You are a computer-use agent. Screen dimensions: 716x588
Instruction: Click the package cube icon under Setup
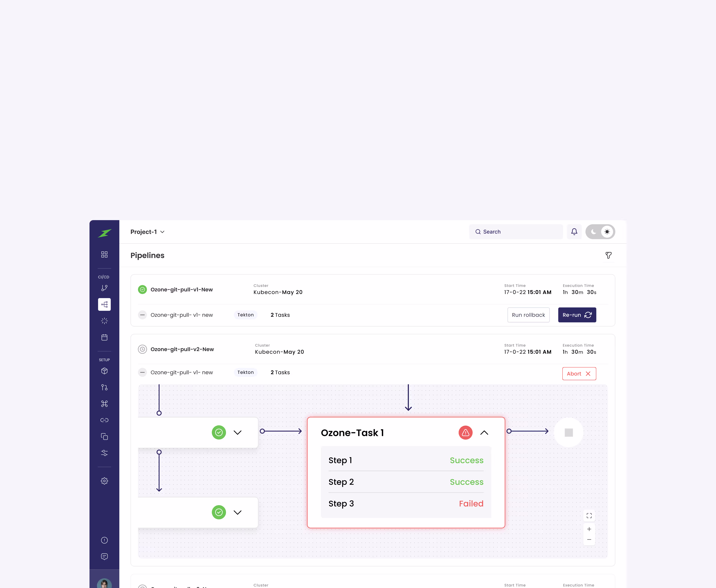click(x=104, y=371)
